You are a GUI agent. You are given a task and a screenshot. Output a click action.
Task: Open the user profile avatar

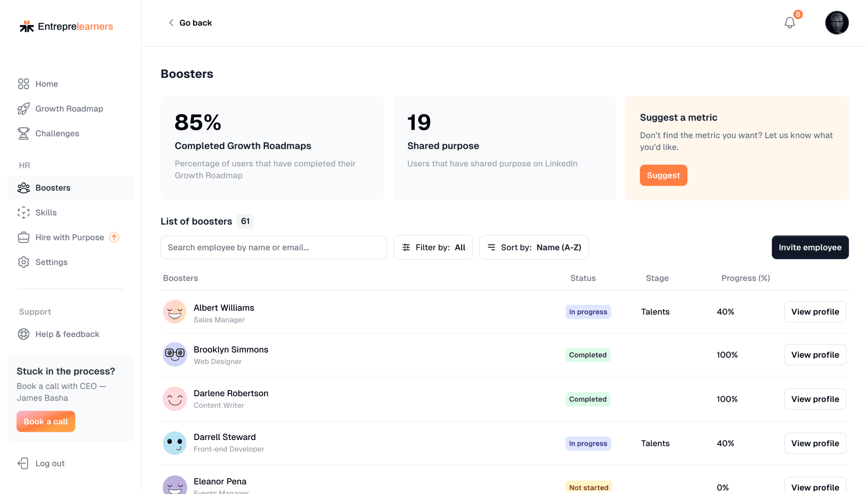click(837, 23)
